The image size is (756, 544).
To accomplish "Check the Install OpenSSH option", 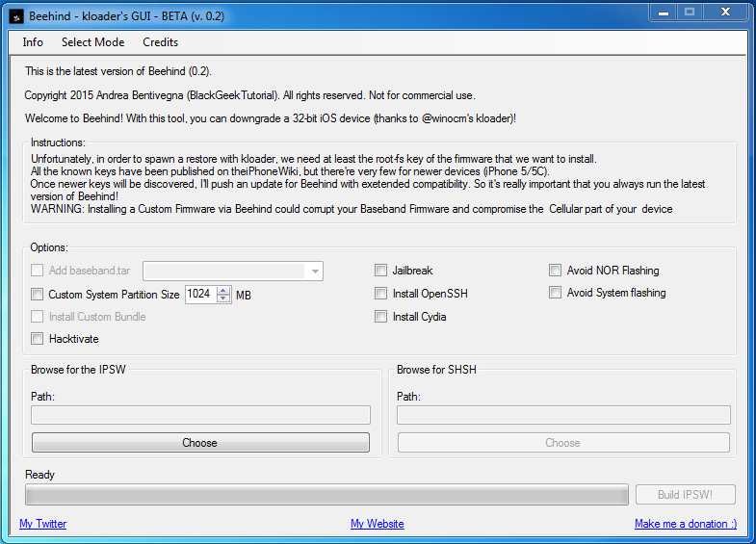I will (x=381, y=294).
